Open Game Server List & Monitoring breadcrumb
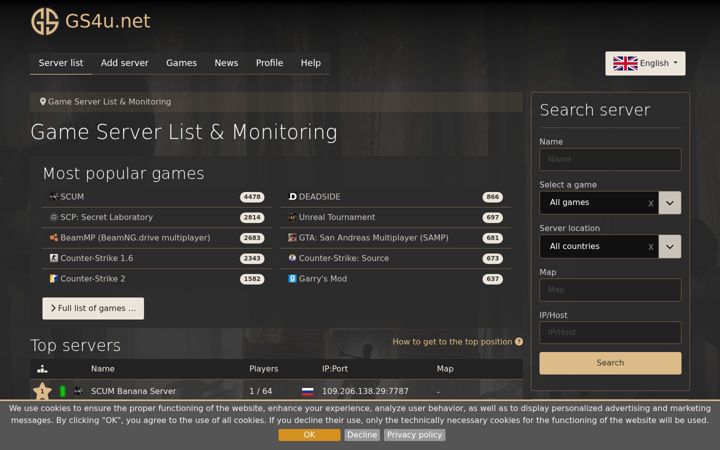720x450 pixels. 110,101
